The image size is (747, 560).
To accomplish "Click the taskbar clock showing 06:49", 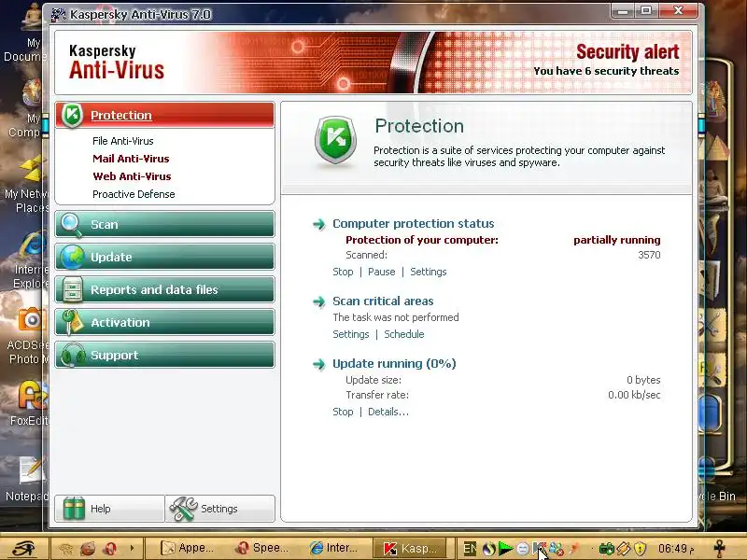I will 674,549.
